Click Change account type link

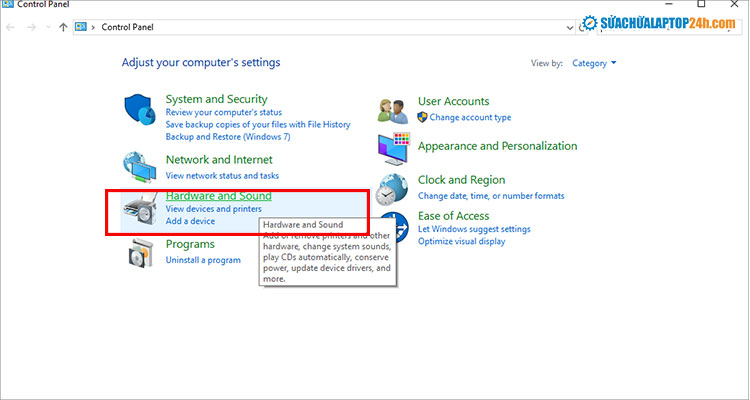coord(470,117)
